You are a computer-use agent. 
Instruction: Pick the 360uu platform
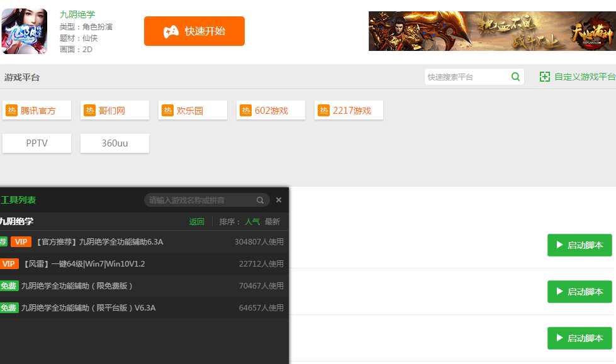tap(115, 143)
